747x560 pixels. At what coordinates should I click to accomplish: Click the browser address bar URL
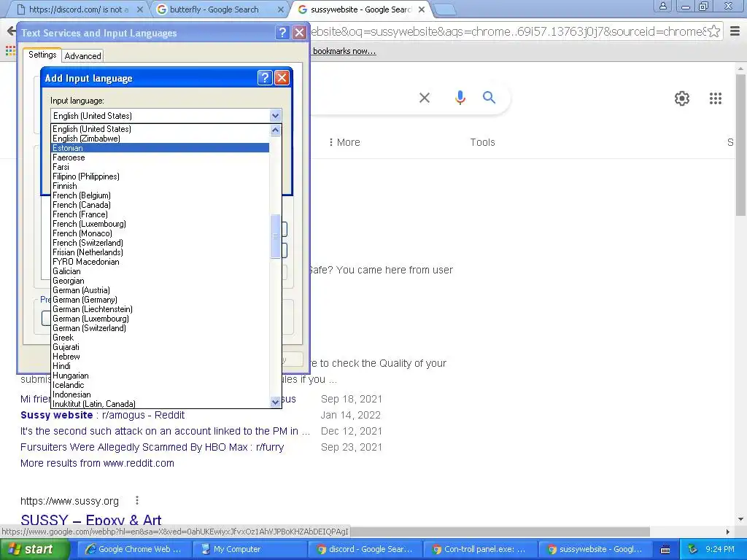[507, 31]
